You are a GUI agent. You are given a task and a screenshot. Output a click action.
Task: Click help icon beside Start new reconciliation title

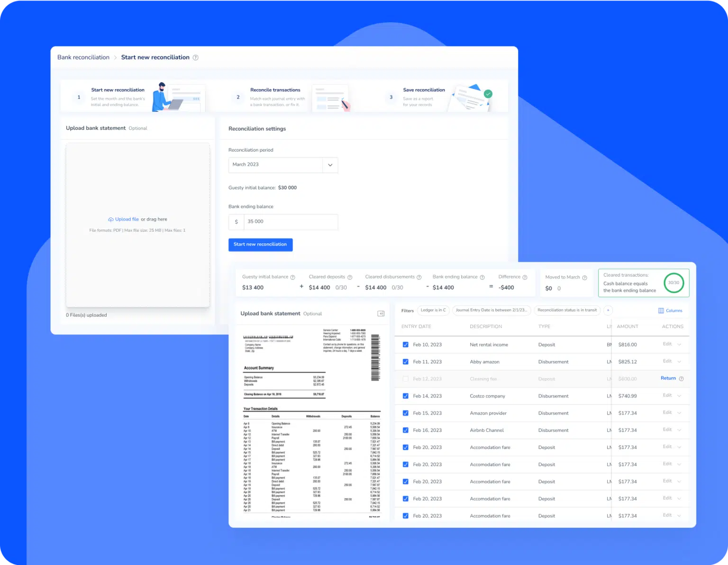click(195, 58)
